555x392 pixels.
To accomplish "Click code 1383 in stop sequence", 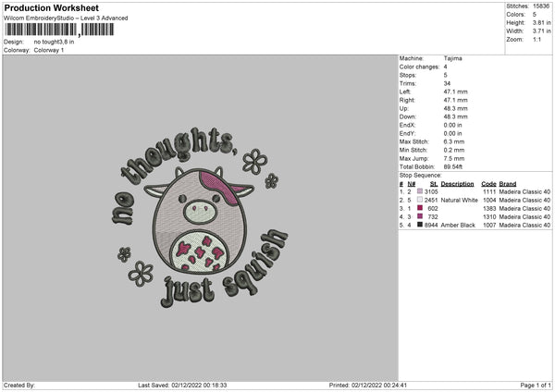I will tap(489, 208).
